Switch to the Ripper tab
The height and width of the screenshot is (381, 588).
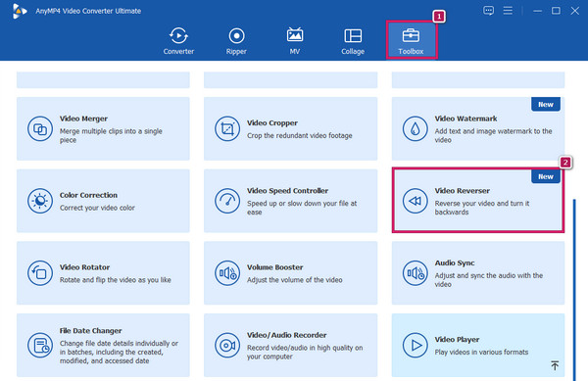[236, 41]
